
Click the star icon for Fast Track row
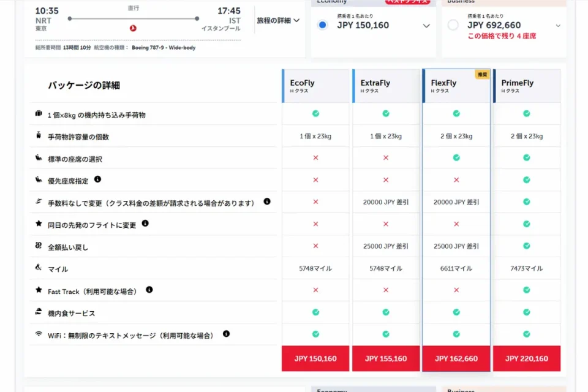point(38,290)
